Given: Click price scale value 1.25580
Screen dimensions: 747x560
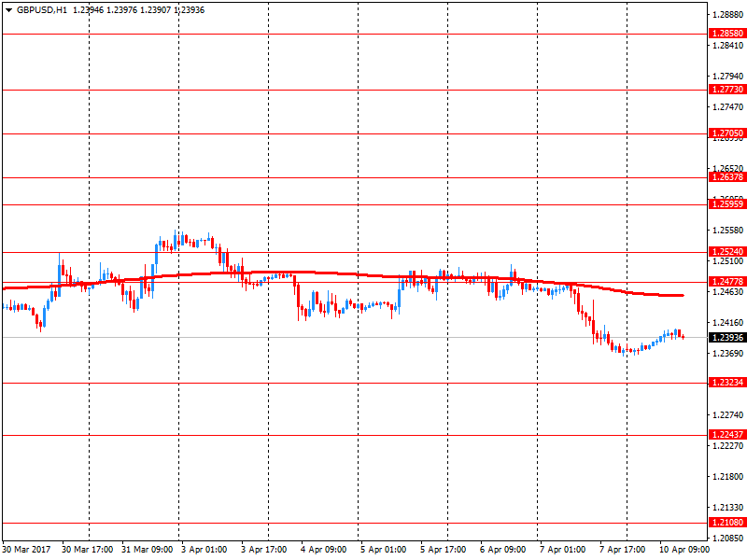Looking at the screenshot, I should tap(727, 231).
